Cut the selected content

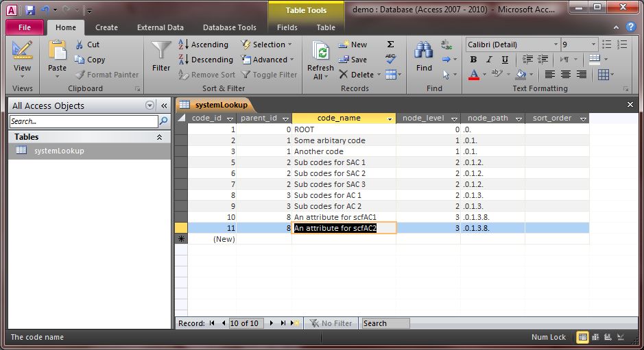pos(88,45)
